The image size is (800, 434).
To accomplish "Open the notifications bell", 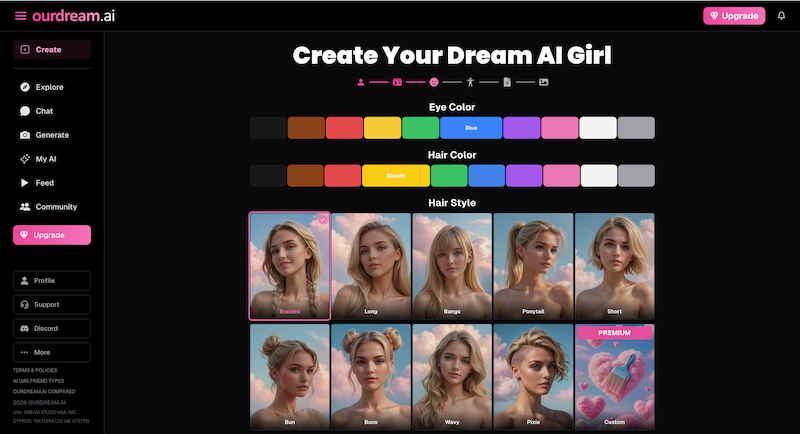I will point(781,16).
